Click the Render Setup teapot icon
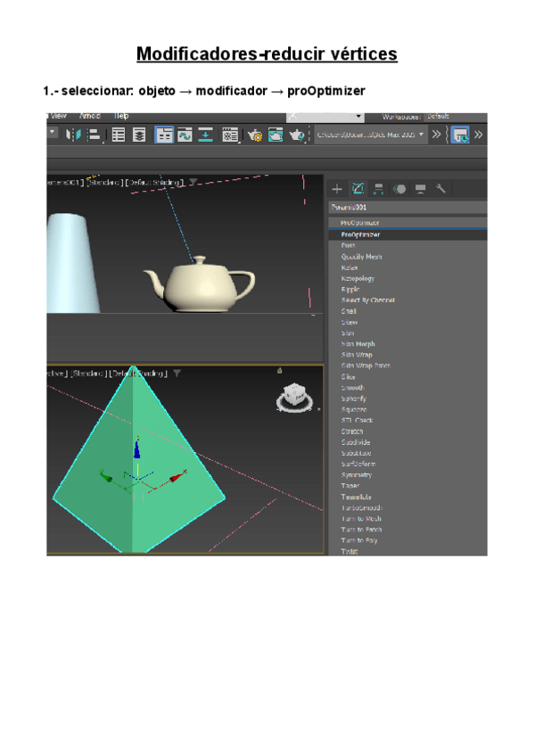The width and height of the screenshot is (535, 756). [x=255, y=135]
